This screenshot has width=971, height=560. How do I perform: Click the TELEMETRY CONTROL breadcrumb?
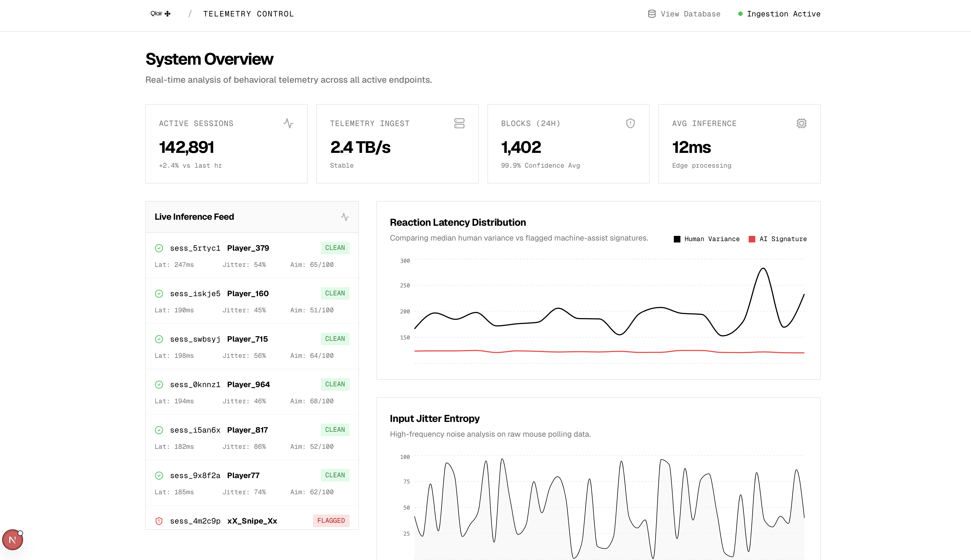(x=248, y=14)
